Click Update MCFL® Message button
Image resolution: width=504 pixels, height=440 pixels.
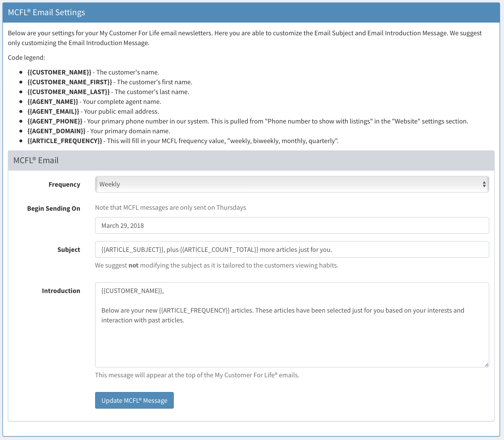(x=134, y=400)
